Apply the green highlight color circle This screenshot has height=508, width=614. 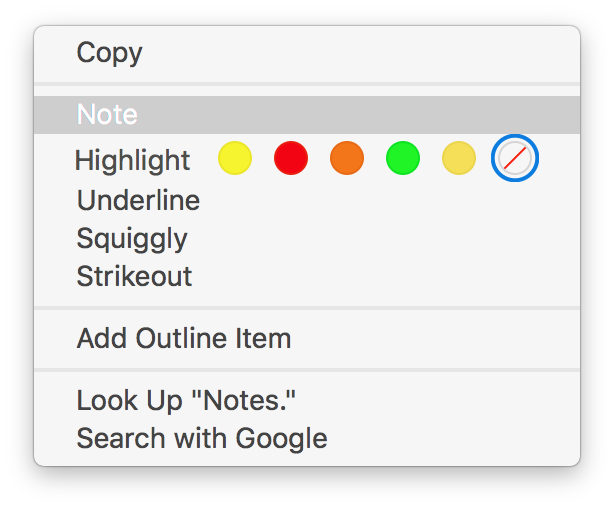tap(403, 158)
